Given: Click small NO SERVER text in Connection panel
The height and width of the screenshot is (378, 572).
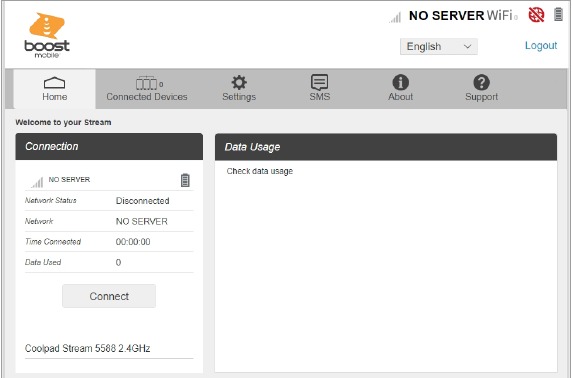Looking at the screenshot, I should pos(69,180).
